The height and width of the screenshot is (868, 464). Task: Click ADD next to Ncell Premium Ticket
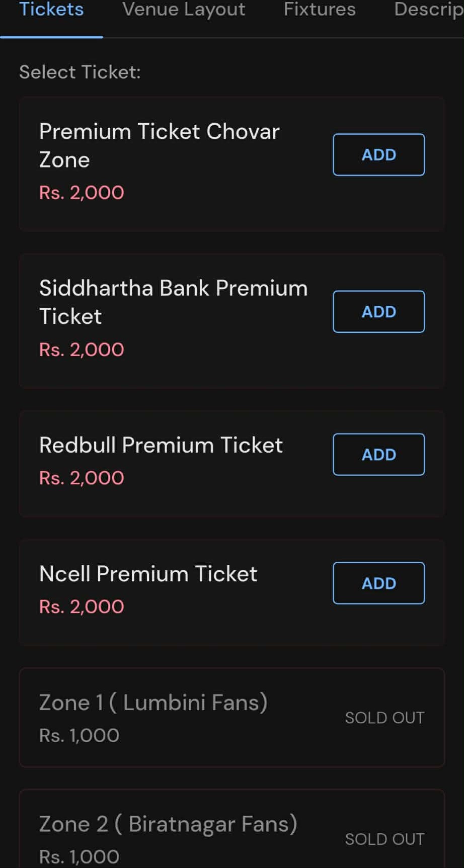point(378,583)
